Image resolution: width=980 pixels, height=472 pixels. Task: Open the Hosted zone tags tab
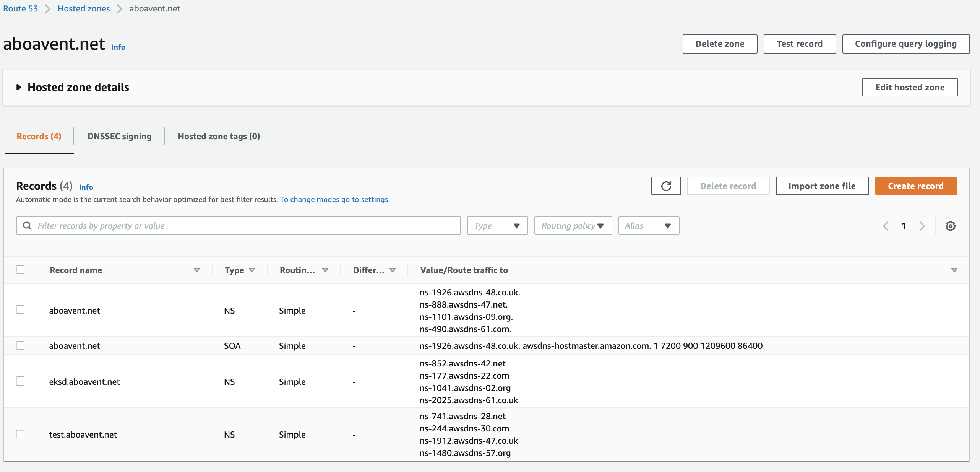tap(219, 136)
